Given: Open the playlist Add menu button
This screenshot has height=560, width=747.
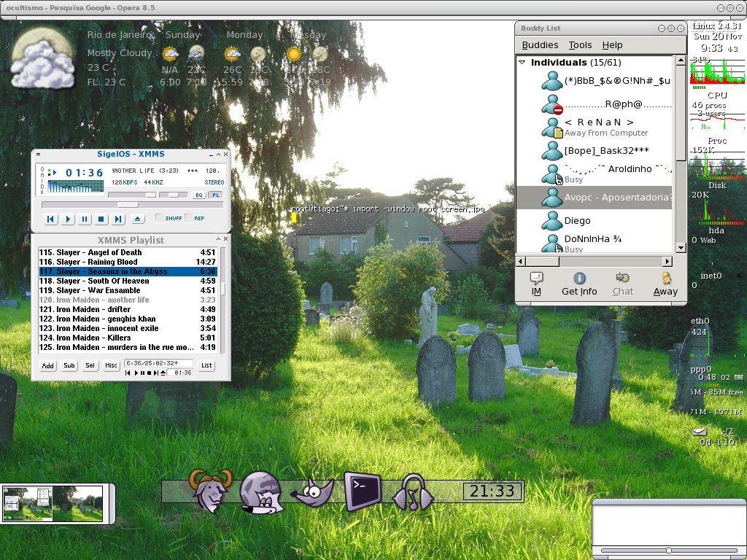Looking at the screenshot, I should coord(47,365).
